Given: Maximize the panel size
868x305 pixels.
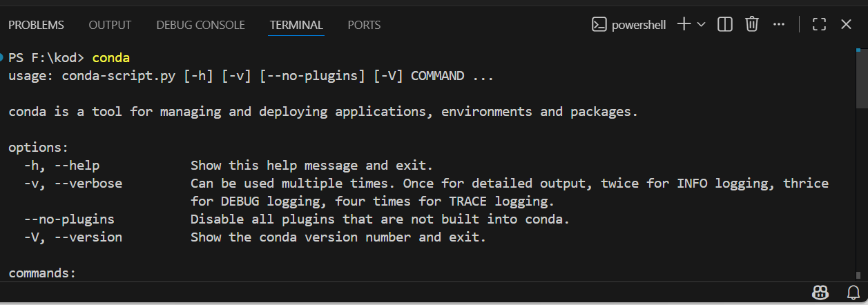Looking at the screenshot, I should (820, 25).
